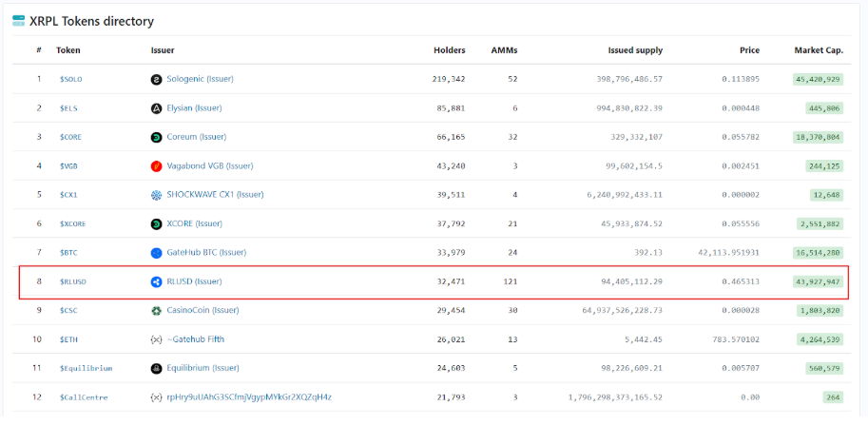The width and height of the screenshot is (868, 425).
Task: Click the 4,264,539 market cap badge
Action: [820, 339]
